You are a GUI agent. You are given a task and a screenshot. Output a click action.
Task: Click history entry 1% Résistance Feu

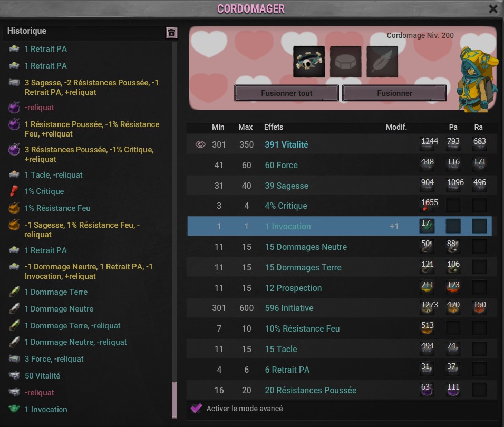coord(57,208)
